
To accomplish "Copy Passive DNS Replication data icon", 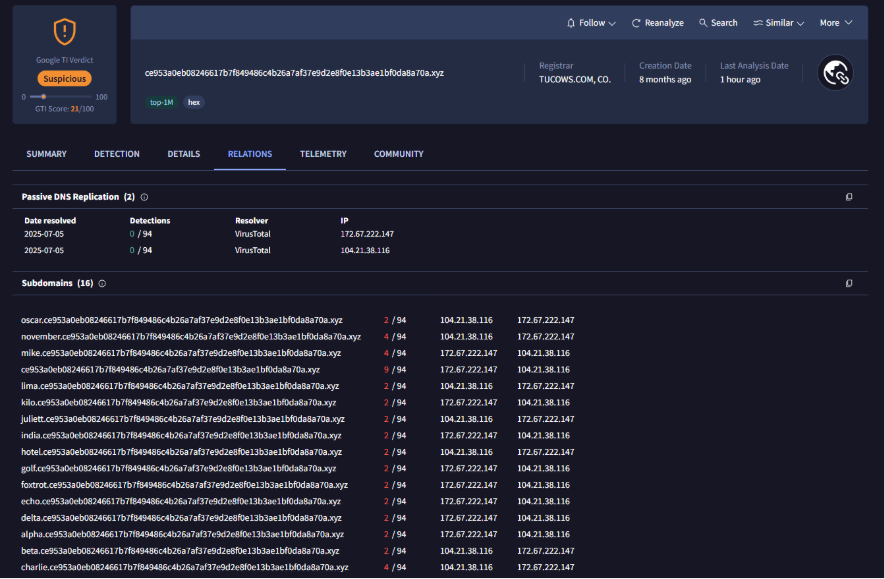I will click(848, 197).
